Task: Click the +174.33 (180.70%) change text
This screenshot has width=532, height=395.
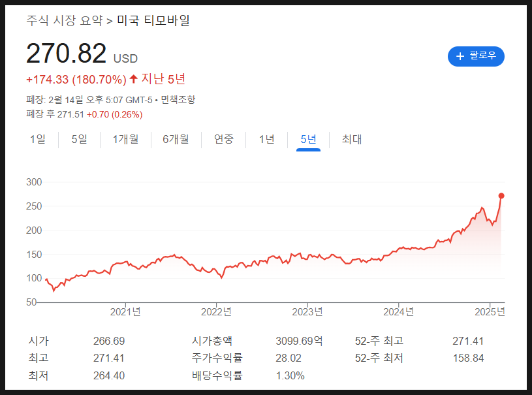Action: tap(76, 80)
